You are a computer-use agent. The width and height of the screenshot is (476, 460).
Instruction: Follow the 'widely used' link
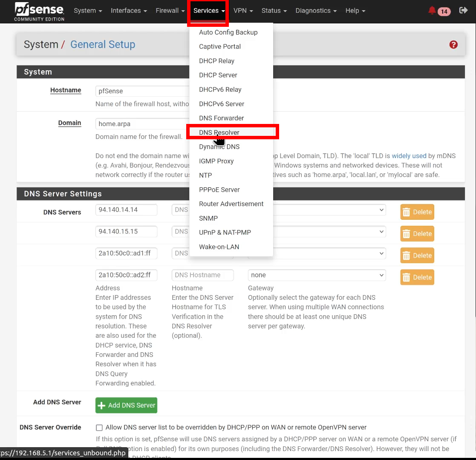click(x=409, y=155)
